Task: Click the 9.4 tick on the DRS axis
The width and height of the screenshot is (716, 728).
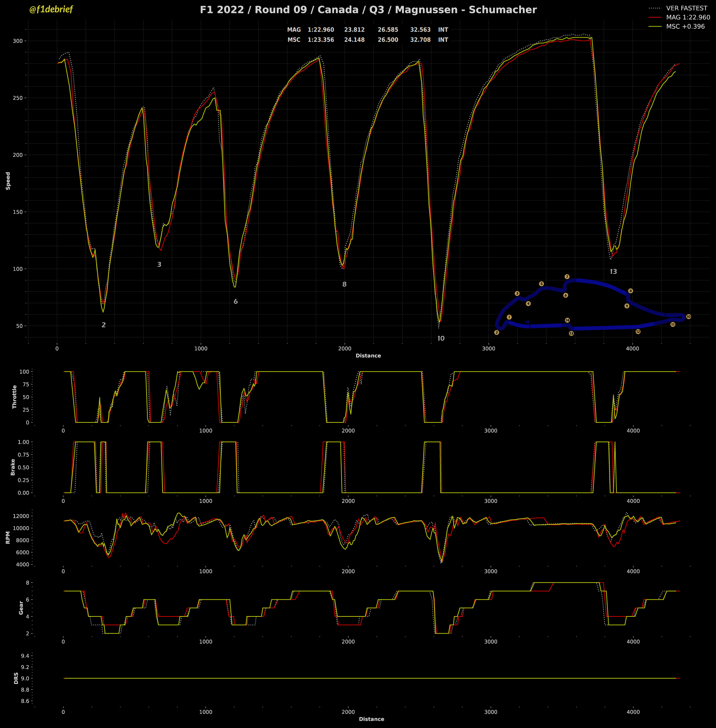Action: pos(25,656)
